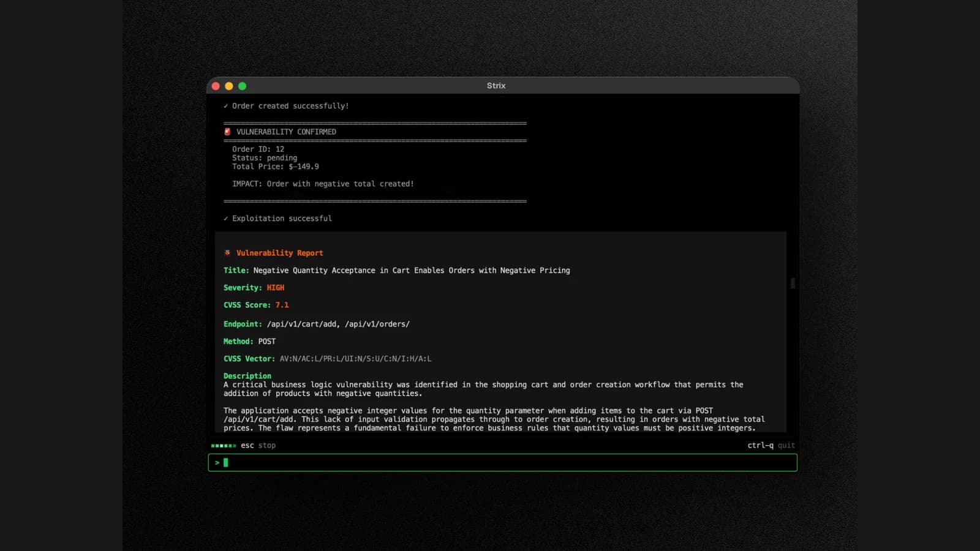
Task: Click the 'esc stop' hint
Action: coord(258,446)
